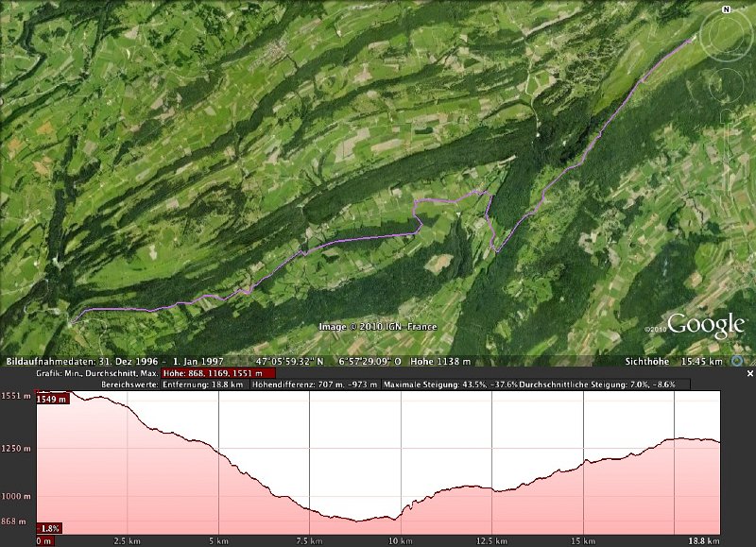Image resolution: width=756 pixels, height=547 pixels.
Task: Click the streaming status icon beside Sichthöhe
Action: (x=737, y=361)
